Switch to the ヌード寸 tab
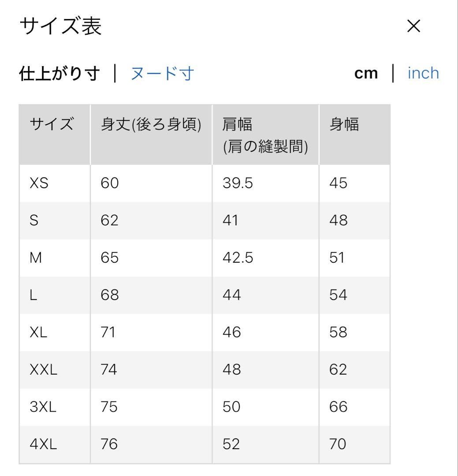Viewport: 458px width, 476px height. tap(162, 74)
